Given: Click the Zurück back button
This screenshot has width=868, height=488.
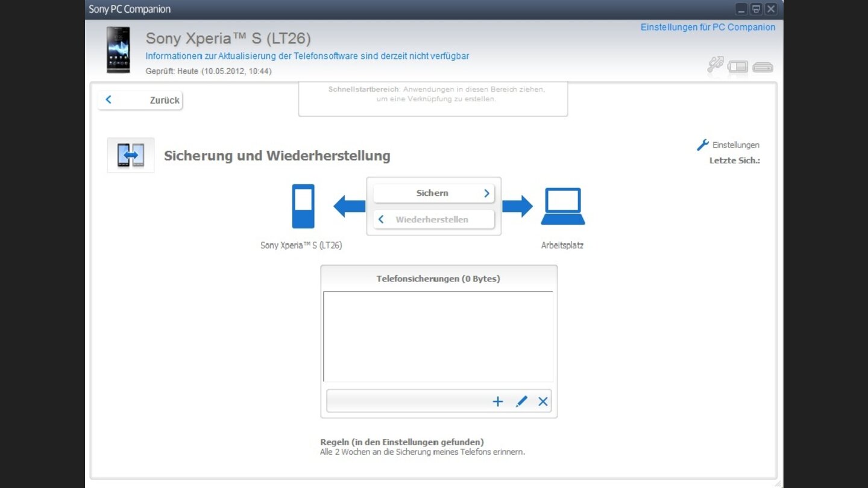Looking at the screenshot, I should tap(140, 100).
